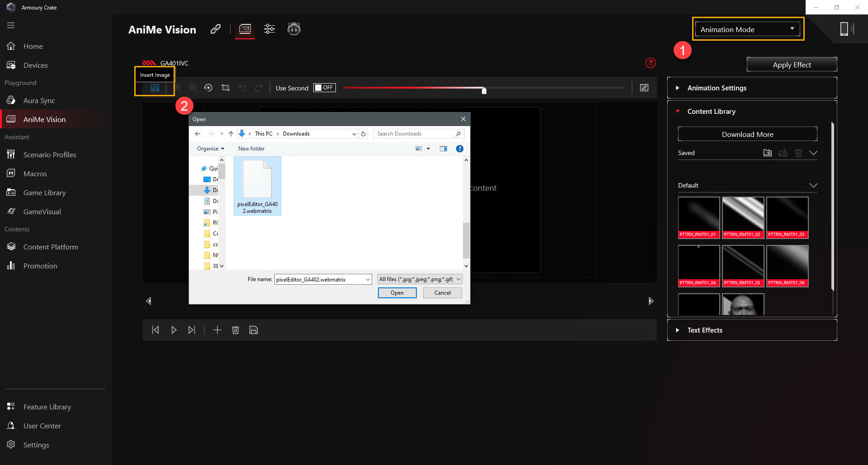This screenshot has width=868, height=465.
Task: Open the sliders settings tab icon
Action: point(269,29)
